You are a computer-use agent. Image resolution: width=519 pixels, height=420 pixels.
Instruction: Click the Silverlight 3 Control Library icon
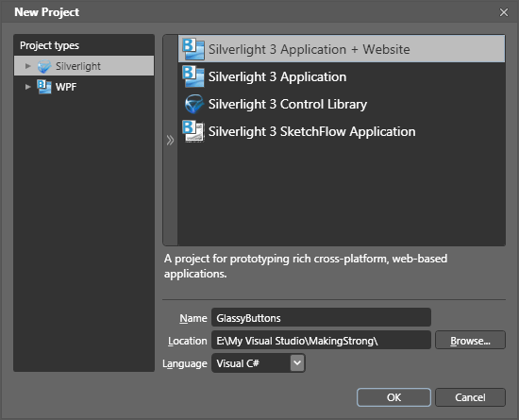(194, 104)
